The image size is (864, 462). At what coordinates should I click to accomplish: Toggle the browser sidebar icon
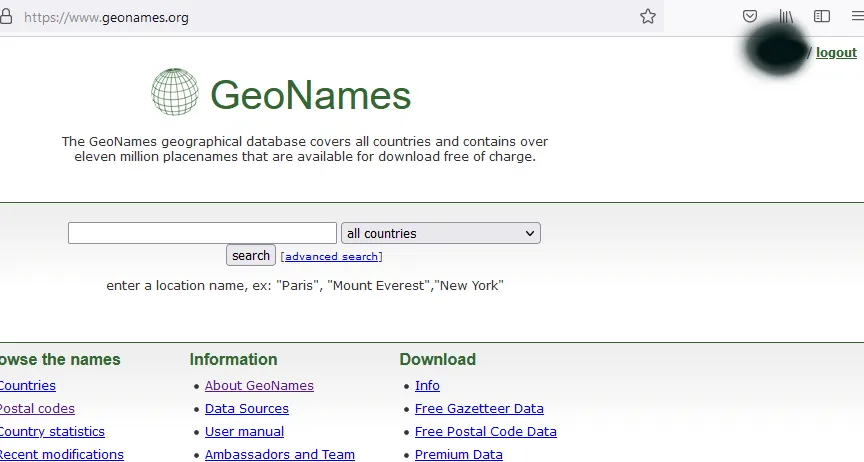(822, 17)
